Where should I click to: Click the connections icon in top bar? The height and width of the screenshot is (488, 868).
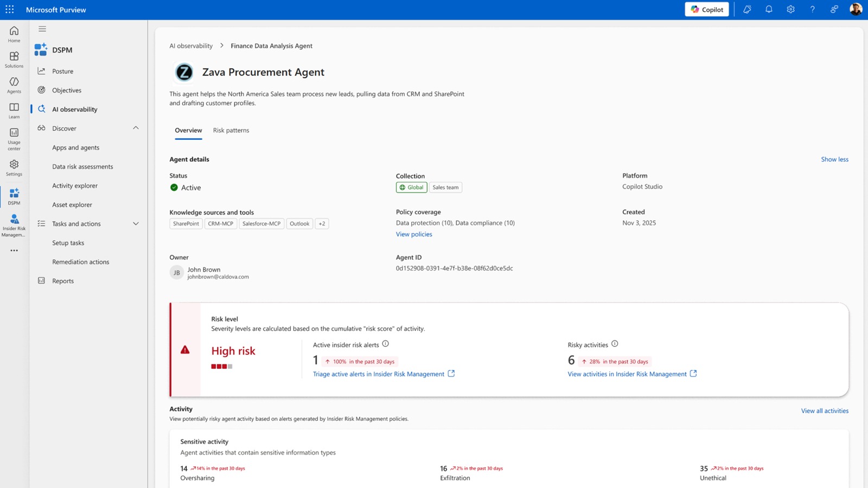coord(834,9)
